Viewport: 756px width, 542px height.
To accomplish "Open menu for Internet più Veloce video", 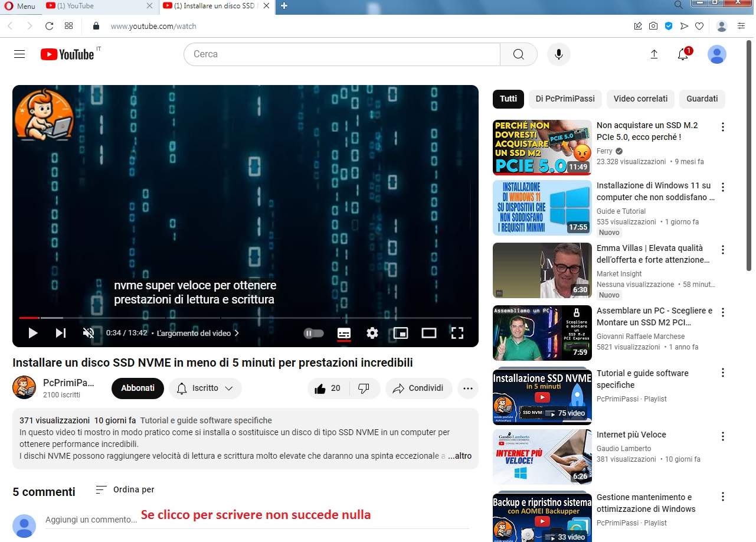I will pos(722,436).
